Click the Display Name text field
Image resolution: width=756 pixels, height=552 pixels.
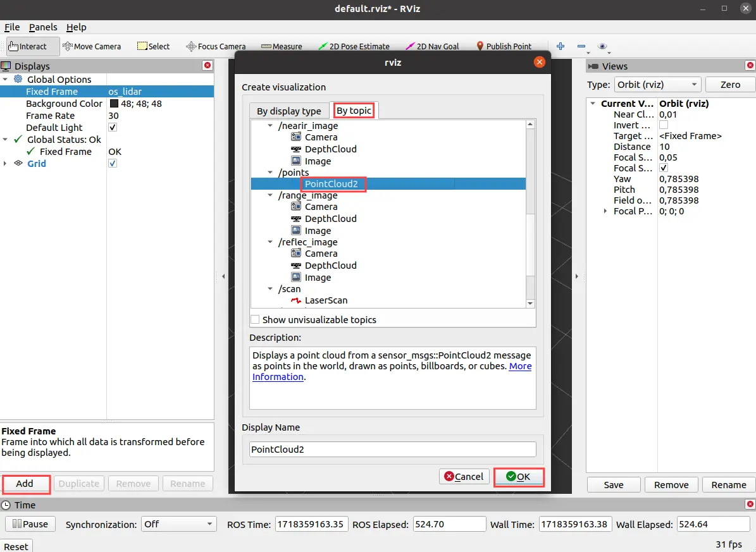coord(392,450)
